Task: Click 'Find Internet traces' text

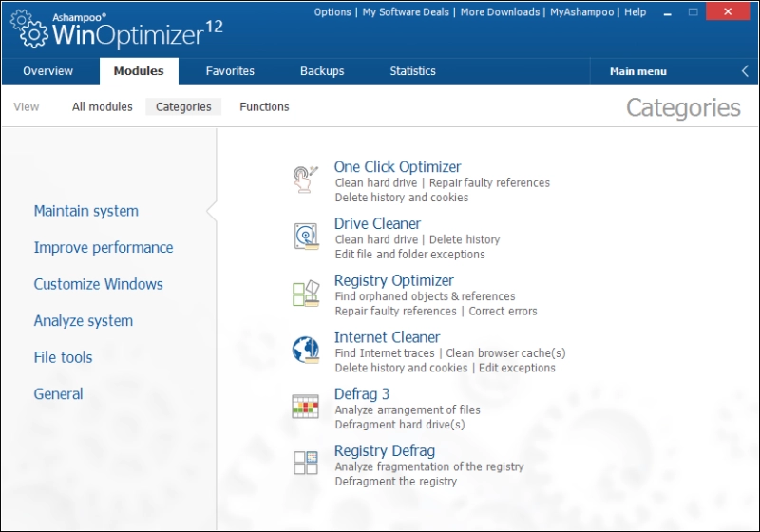Action: (385, 352)
